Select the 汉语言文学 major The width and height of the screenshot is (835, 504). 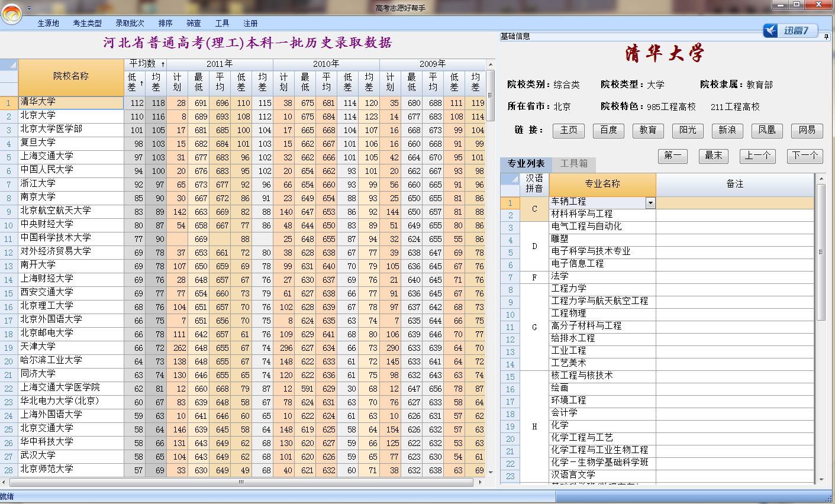tap(602, 475)
